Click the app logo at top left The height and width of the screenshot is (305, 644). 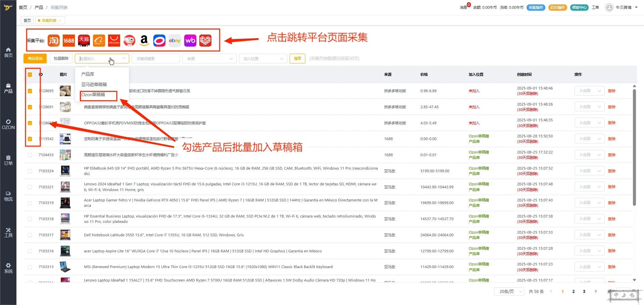[8, 7]
